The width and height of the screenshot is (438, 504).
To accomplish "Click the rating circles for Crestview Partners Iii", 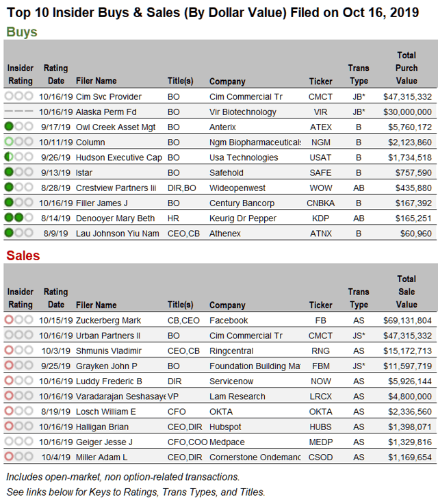I will pos(18,188).
